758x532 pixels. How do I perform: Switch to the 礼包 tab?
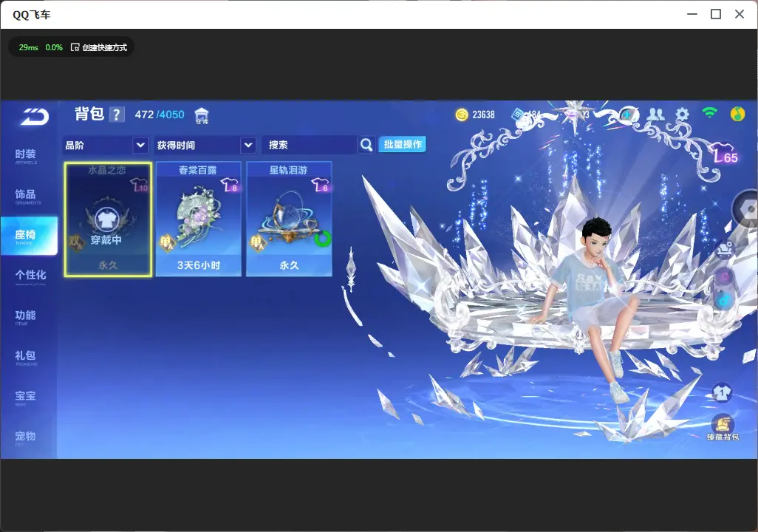pos(26,357)
